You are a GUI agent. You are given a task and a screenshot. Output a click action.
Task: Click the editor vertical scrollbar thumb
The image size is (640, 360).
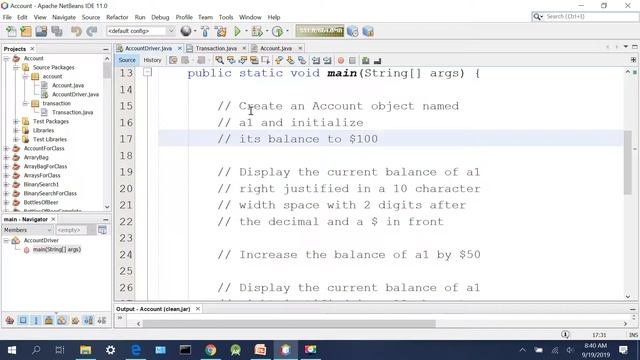click(628, 162)
